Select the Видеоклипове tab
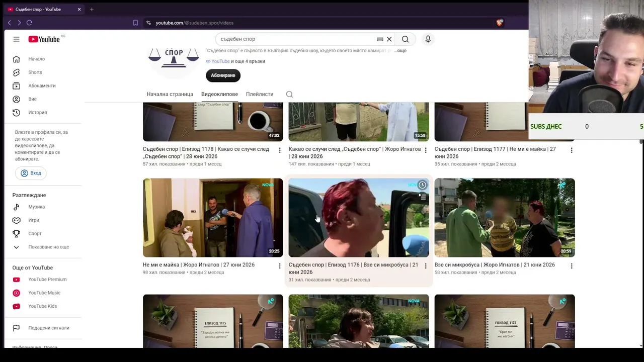The width and height of the screenshot is (644, 362). click(x=219, y=94)
